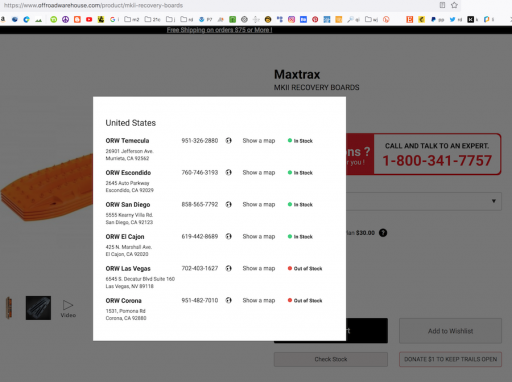
Task: Open the m2 bookmark folder
Action: 132,20
